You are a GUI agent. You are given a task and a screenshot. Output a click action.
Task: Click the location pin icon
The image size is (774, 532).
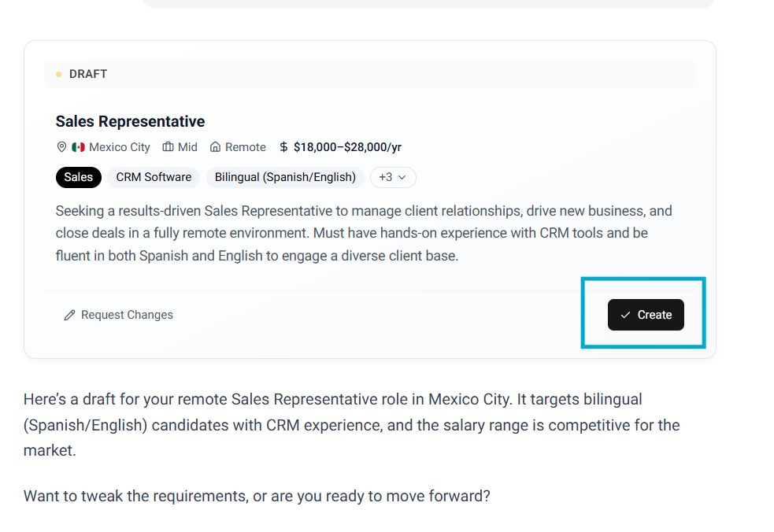coord(61,147)
